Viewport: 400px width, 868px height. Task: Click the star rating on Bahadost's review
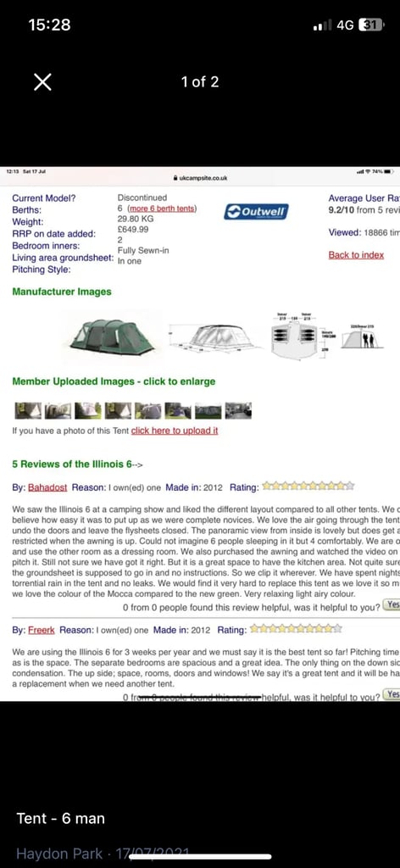tap(308, 487)
